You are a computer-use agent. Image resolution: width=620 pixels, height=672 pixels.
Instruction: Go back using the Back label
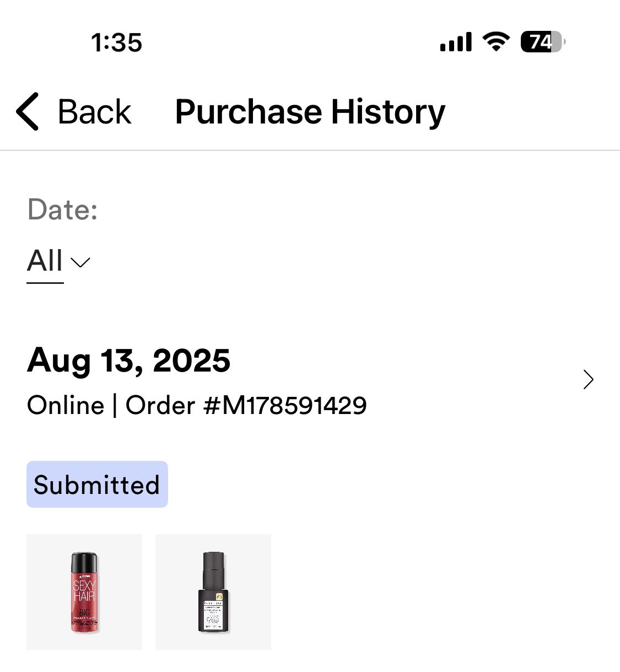94,112
